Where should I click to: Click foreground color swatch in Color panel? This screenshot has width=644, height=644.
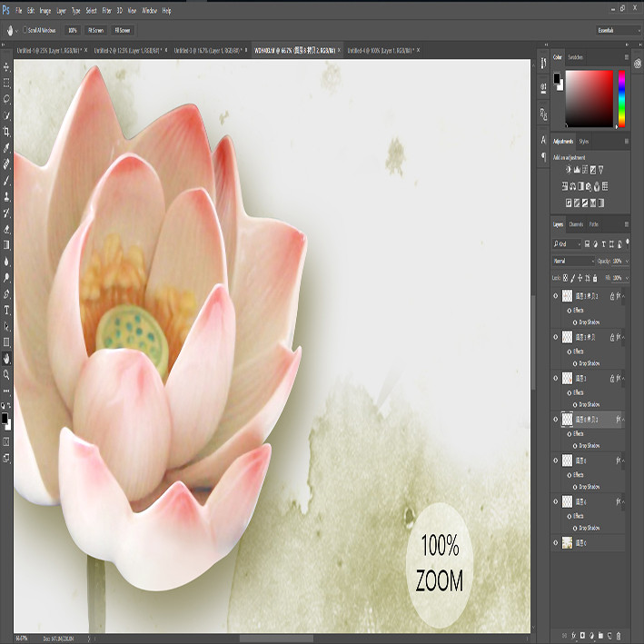[x=557, y=77]
